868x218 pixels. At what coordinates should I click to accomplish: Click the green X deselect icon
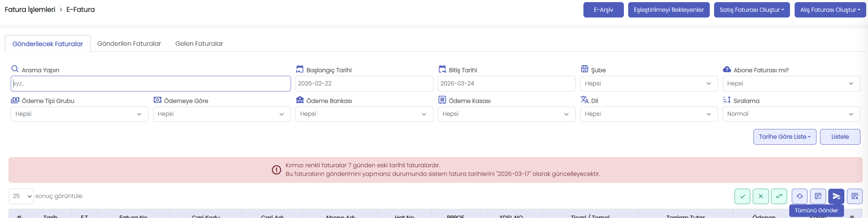(761, 196)
